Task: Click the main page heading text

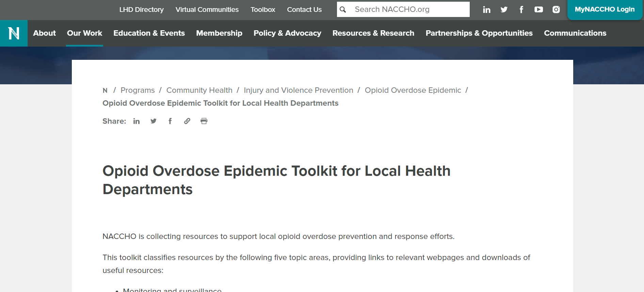Action: [x=276, y=180]
